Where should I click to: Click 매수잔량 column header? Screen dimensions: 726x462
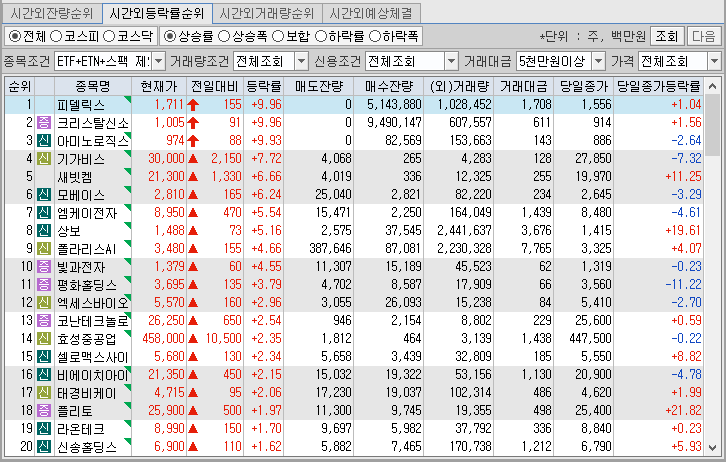coord(388,86)
